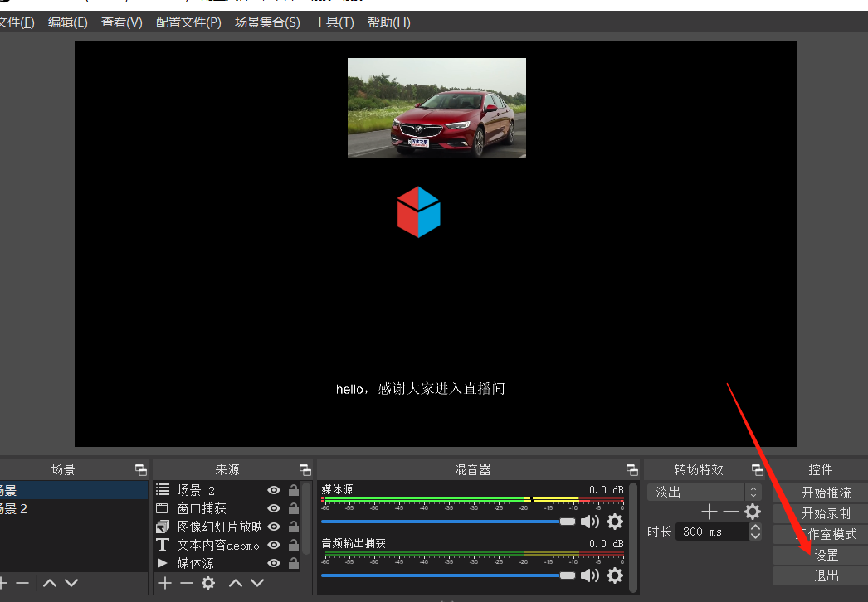Adjust the 时长 duration stepper arrows
Screen dimensions: 868x602
[x=754, y=532]
